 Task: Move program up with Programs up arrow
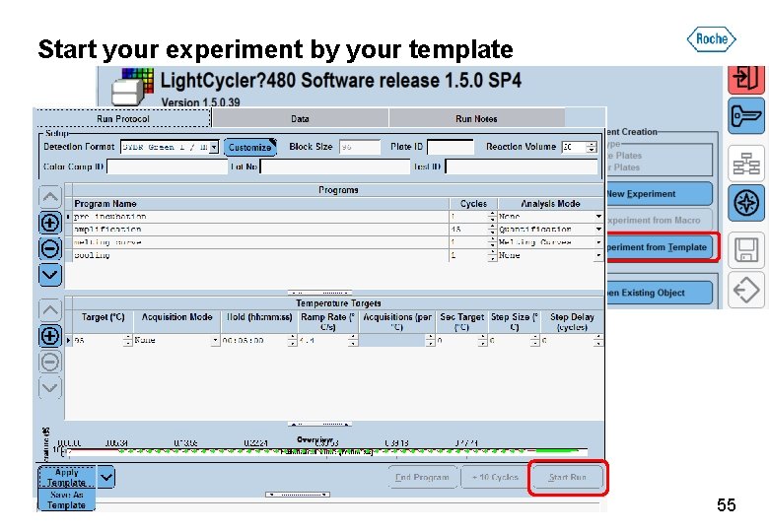coord(50,197)
